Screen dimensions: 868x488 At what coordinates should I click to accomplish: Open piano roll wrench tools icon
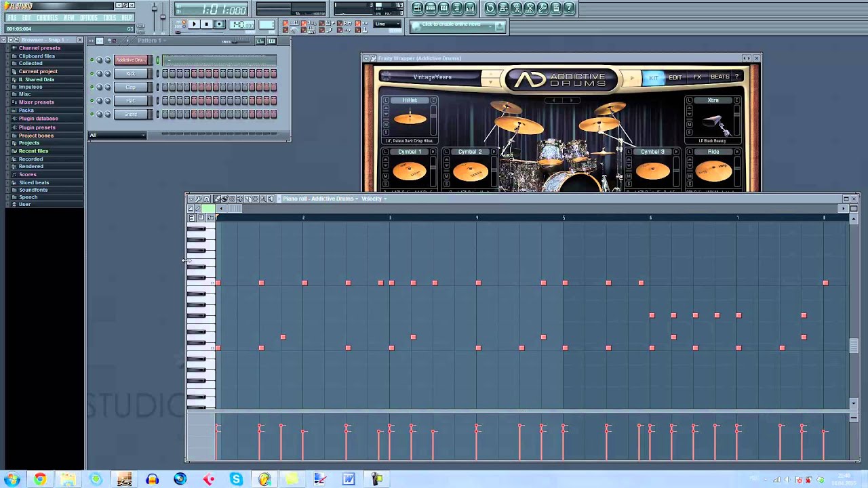tap(198, 199)
